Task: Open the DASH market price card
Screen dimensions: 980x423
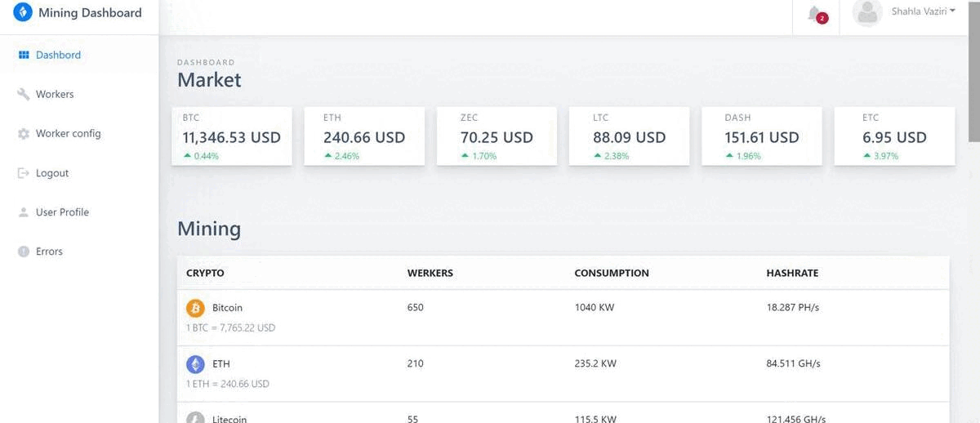Action: click(761, 136)
